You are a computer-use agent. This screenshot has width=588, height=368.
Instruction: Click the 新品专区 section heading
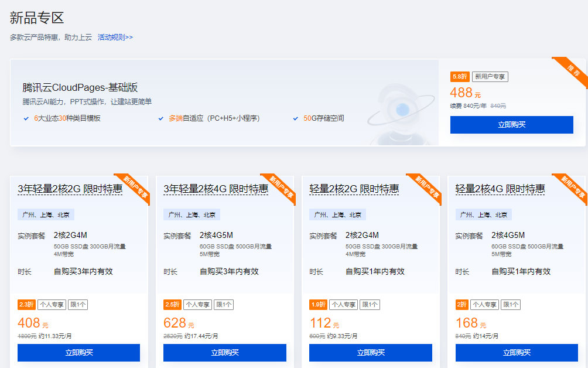(37, 18)
